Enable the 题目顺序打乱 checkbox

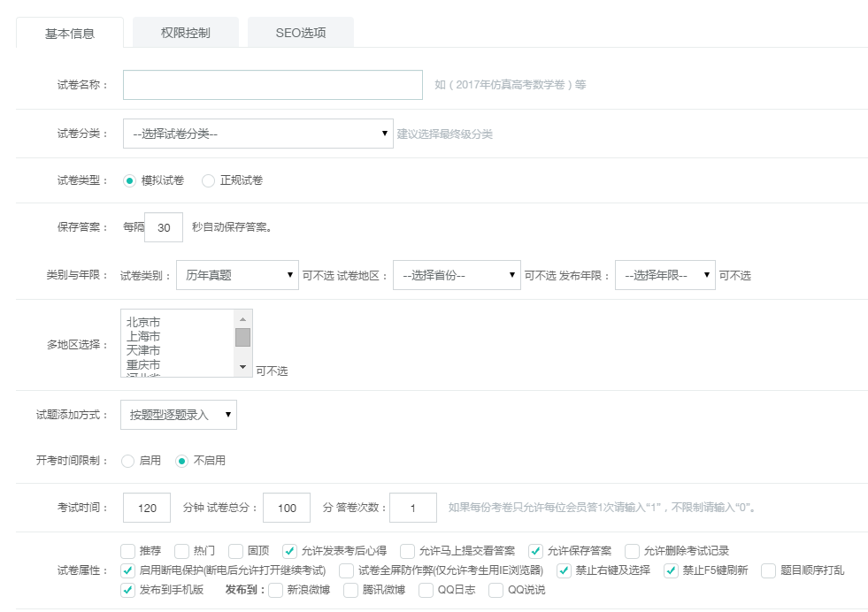pyautogui.click(x=768, y=570)
